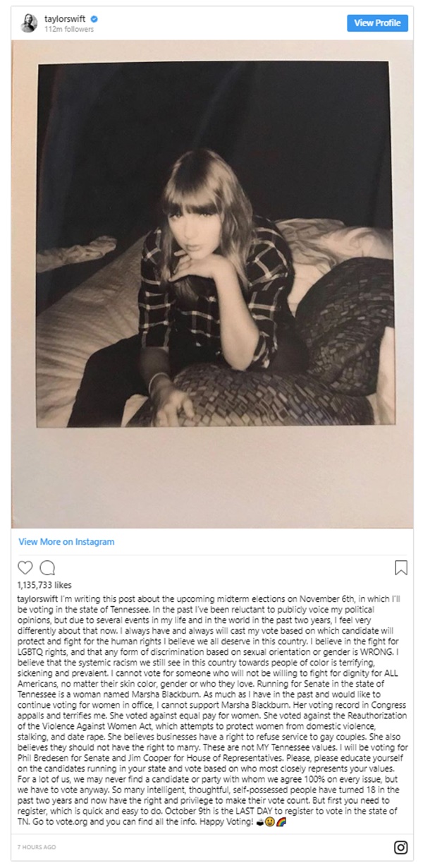Click the white polaroid border below photo

coord(212,476)
